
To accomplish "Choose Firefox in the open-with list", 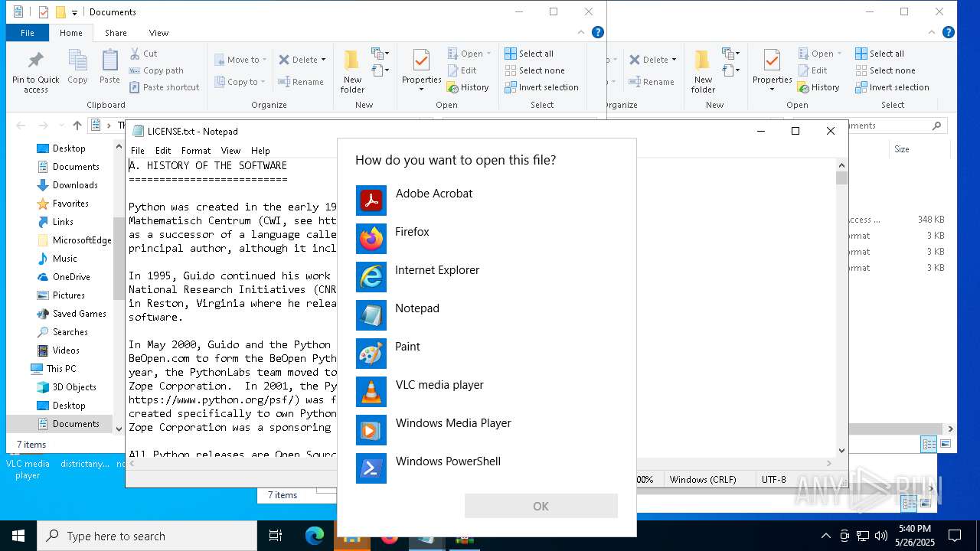I will click(487, 239).
